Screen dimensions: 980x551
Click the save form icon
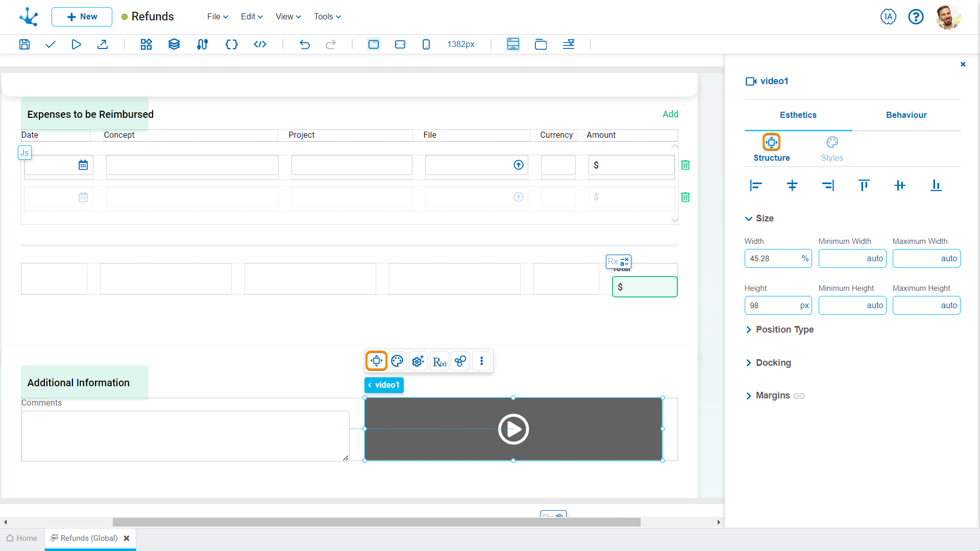pos(24,44)
